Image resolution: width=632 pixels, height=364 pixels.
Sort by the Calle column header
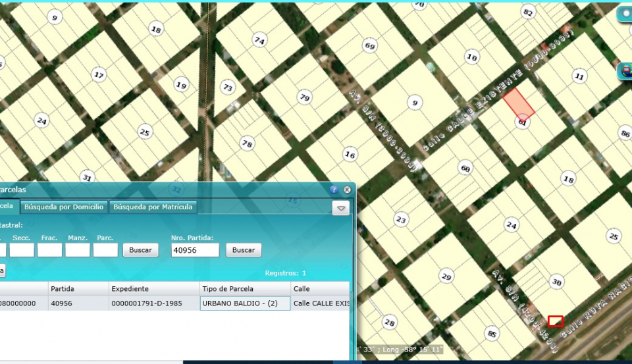(320, 288)
